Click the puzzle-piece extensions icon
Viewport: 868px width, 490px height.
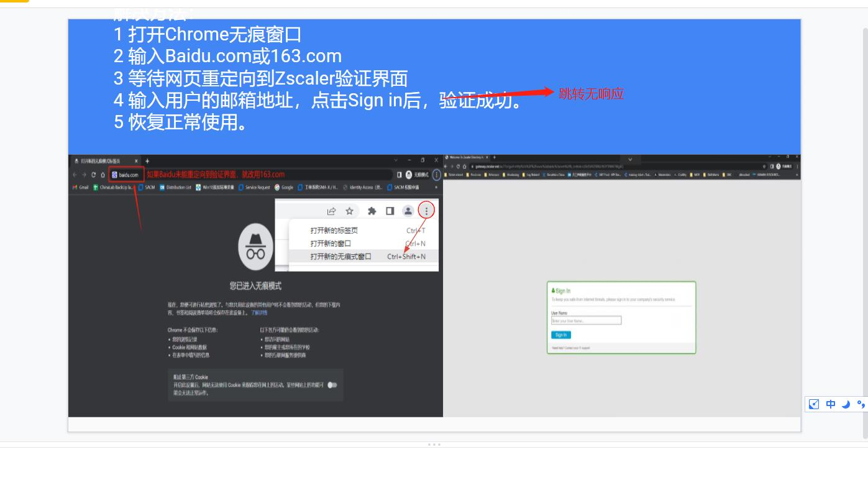coord(372,211)
